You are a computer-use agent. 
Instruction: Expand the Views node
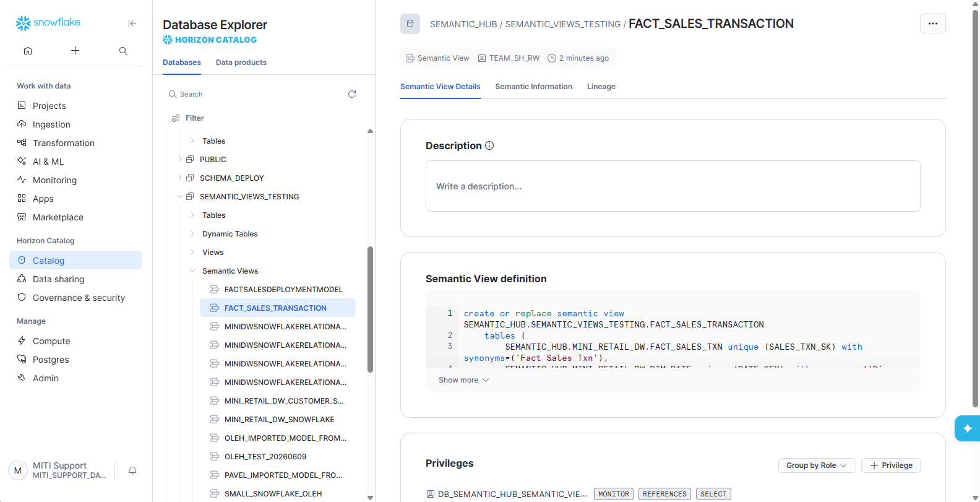(x=192, y=252)
